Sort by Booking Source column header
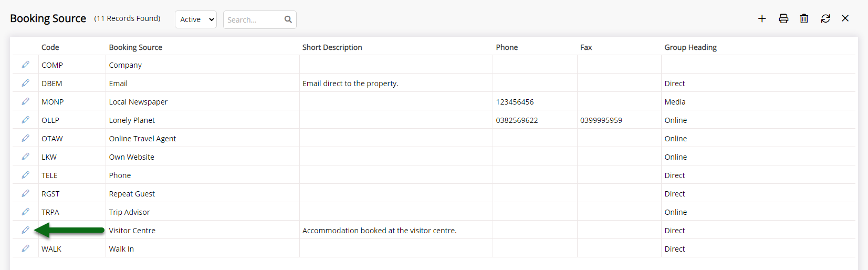Screen dimensions: 868x270 coord(135,47)
